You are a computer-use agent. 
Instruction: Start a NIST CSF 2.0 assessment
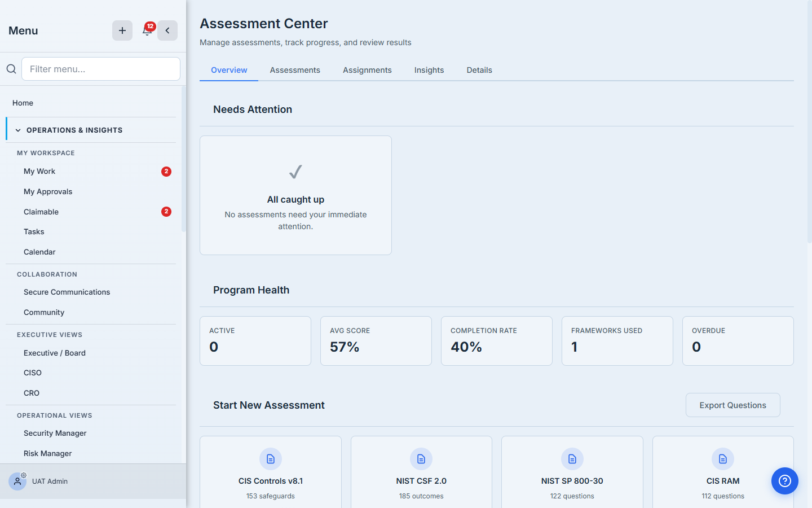(421, 472)
